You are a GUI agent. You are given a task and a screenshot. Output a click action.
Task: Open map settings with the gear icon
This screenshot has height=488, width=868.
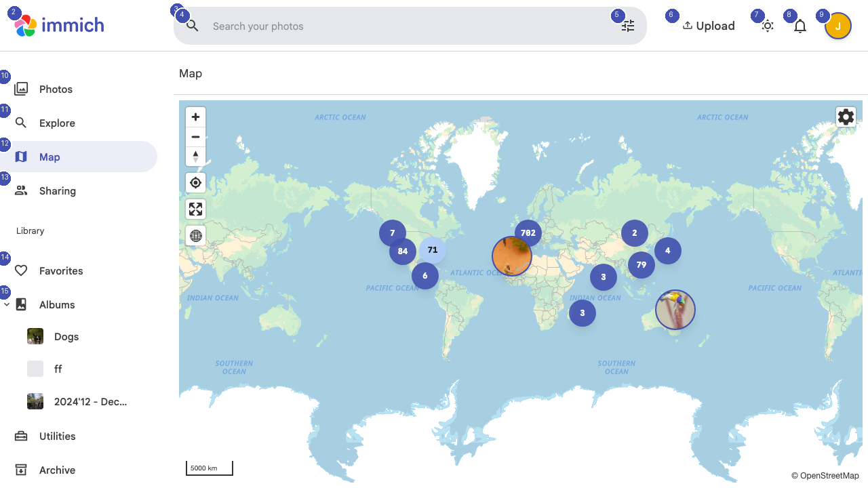pos(846,116)
